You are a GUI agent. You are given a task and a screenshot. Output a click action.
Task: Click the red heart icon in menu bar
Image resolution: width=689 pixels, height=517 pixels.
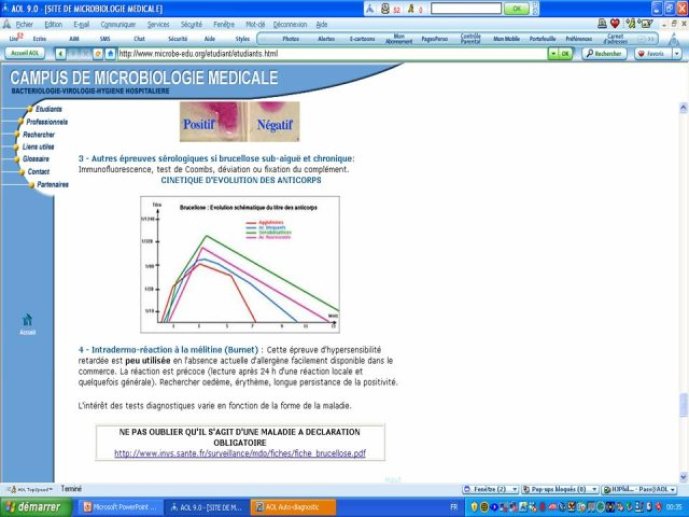tap(615, 24)
